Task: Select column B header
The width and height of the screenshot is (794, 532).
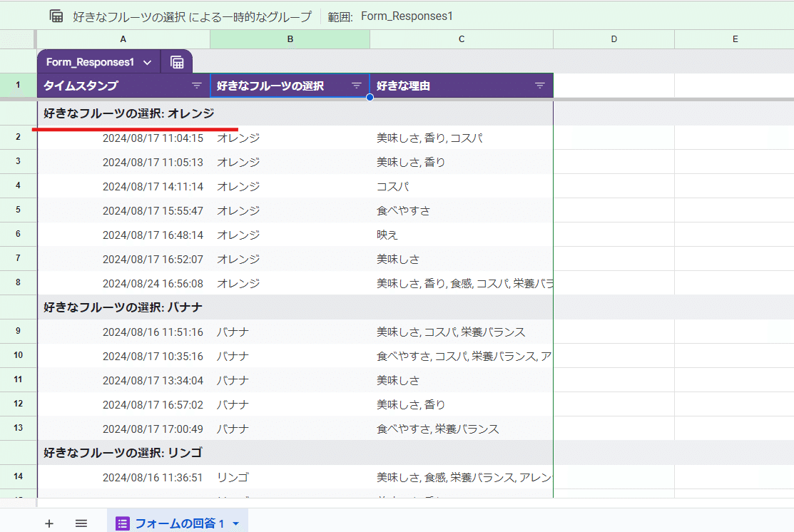Action: click(x=290, y=39)
